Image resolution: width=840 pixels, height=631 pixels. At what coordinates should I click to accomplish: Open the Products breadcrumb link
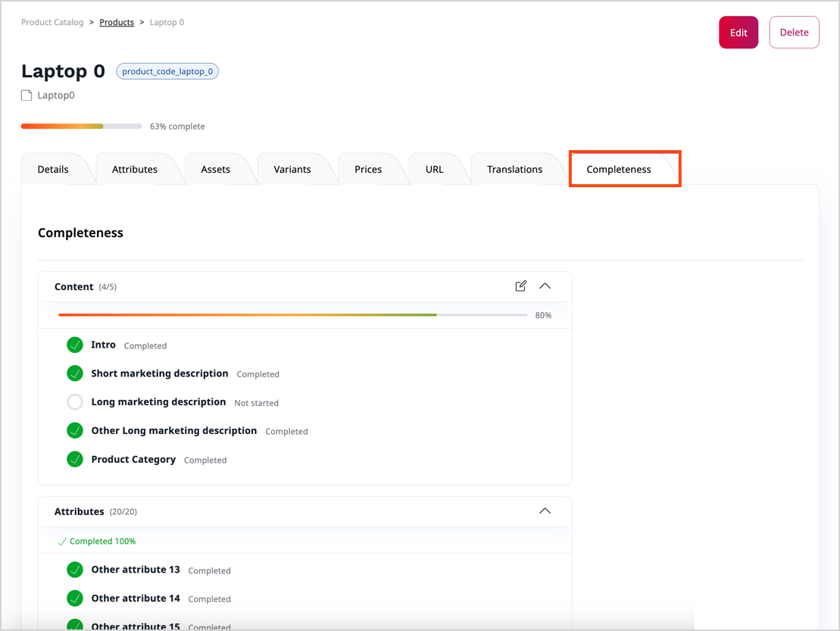pos(117,22)
